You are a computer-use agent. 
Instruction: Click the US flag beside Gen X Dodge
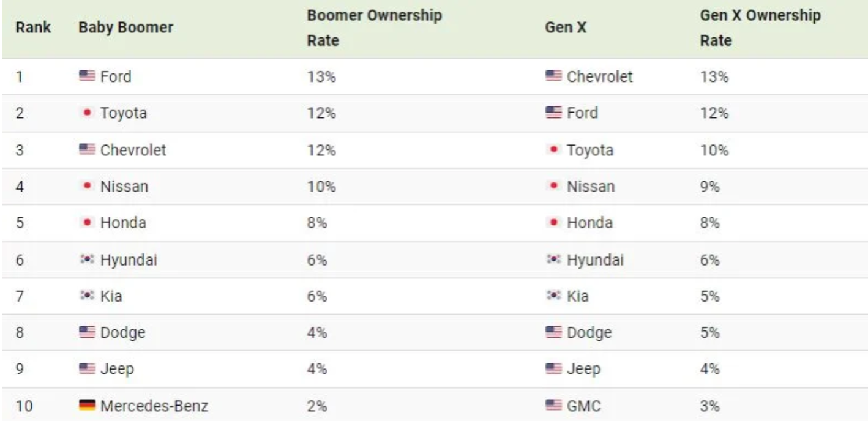point(553,332)
